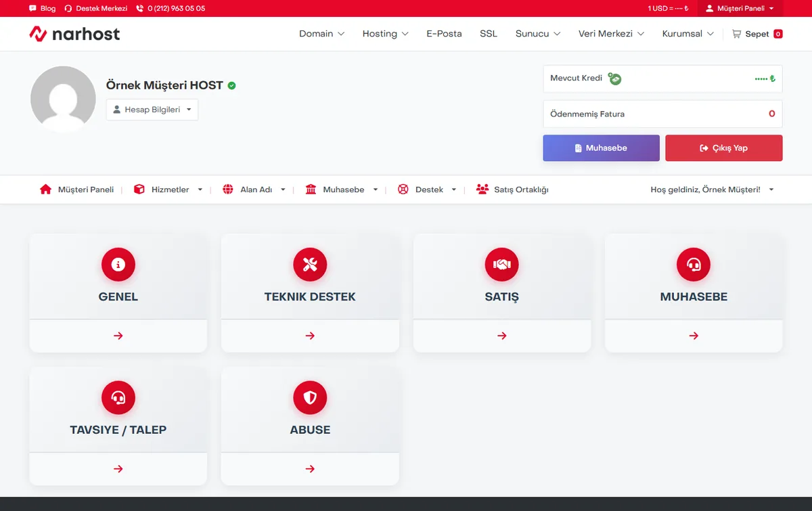Click the Alan Adı globe icon
Image resolution: width=812 pixels, height=511 pixels.
point(228,190)
